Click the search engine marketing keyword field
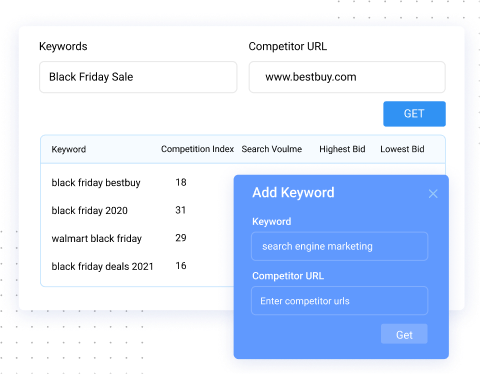The width and height of the screenshot is (480, 374). pos(339,246)
